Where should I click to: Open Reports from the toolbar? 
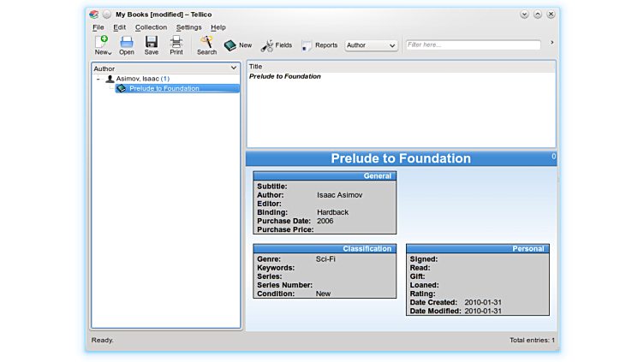[319, 45]
